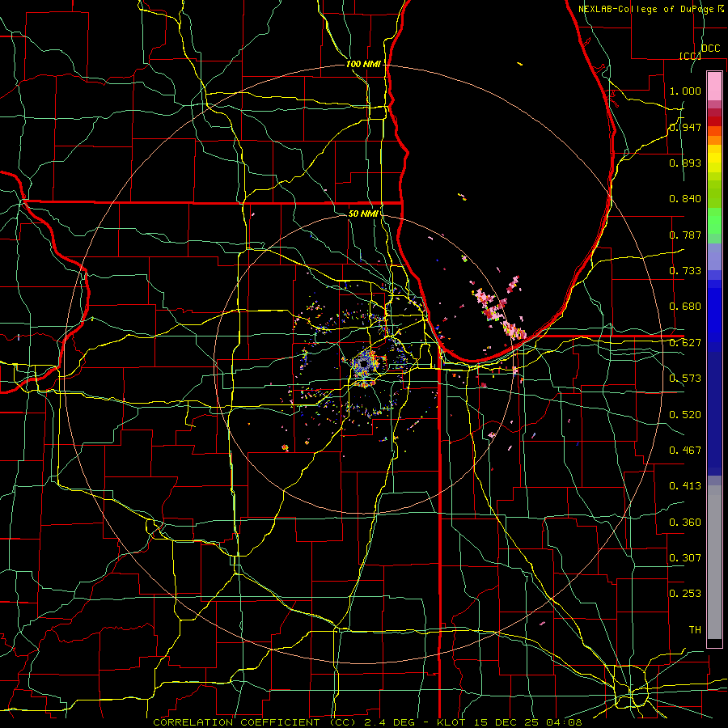The width and height of the screenshot is (728, 728).
Task: Select the 0.307 scale value
Action: click(685, 558)
